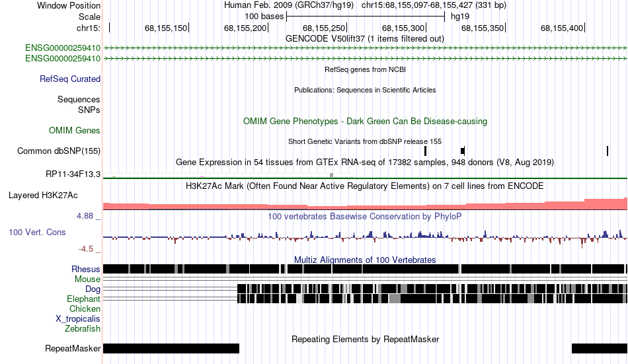Image resolution: width=628 pixels, height=364 pixels.
Task: Click Multiz Alignments of 100 Vertebrates title
Action: (365, 260)
